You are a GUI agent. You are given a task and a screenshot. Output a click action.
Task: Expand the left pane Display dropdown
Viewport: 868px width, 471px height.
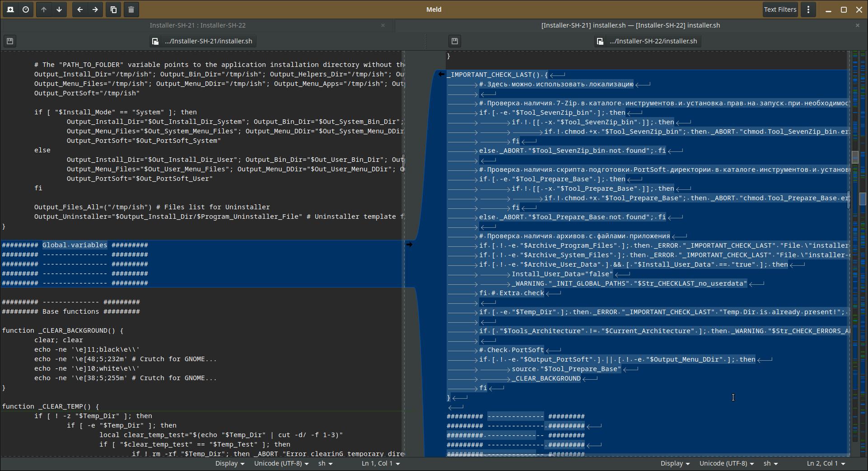point(229,463)
